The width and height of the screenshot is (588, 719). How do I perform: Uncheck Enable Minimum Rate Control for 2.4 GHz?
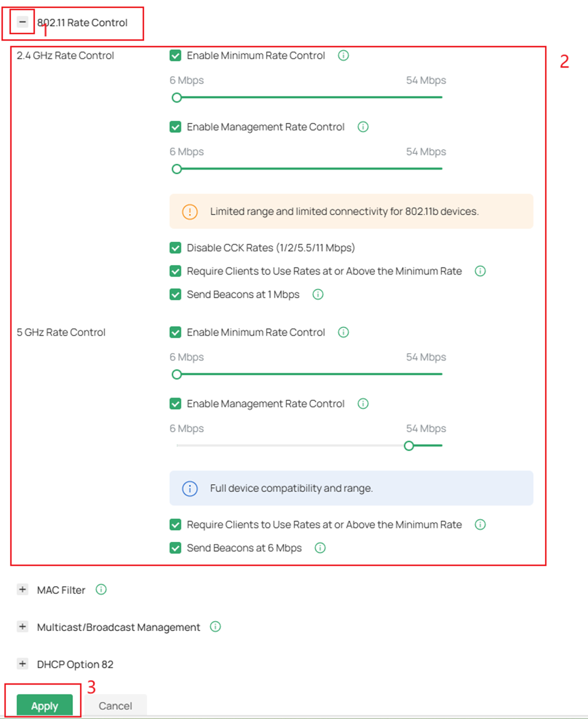click(175, 55)
